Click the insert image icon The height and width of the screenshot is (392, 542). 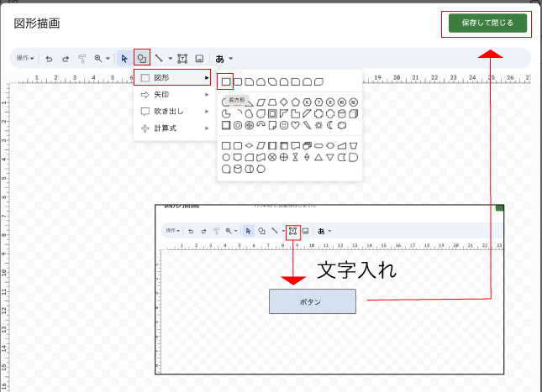tap(199, 59)
